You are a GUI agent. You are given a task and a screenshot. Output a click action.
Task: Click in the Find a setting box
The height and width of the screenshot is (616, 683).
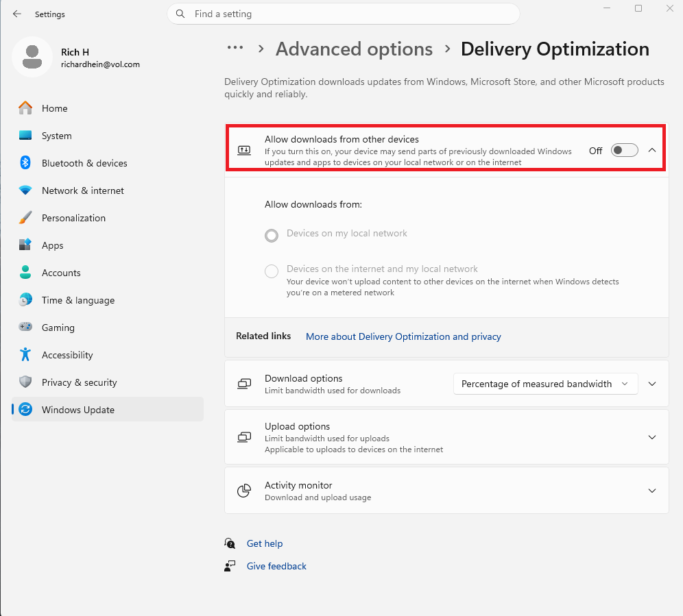click(x=344, y=14)
